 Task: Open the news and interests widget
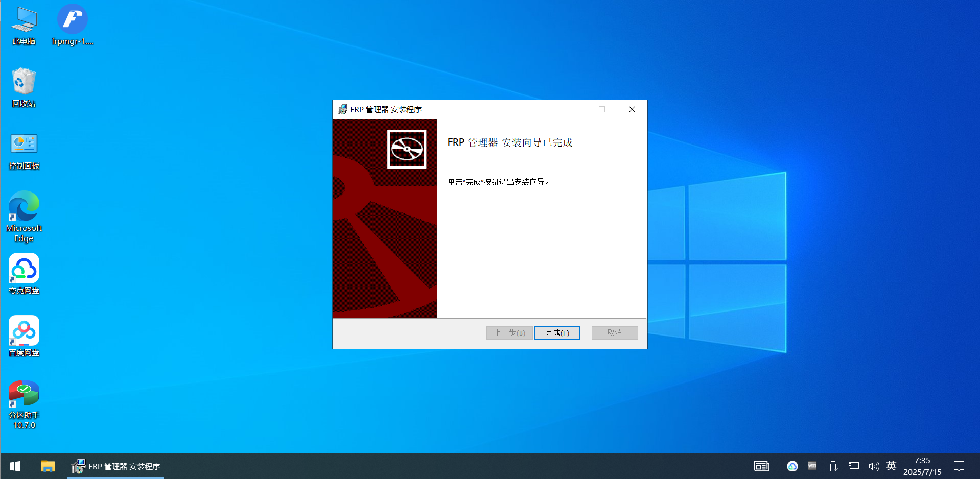tap(761, 466)
